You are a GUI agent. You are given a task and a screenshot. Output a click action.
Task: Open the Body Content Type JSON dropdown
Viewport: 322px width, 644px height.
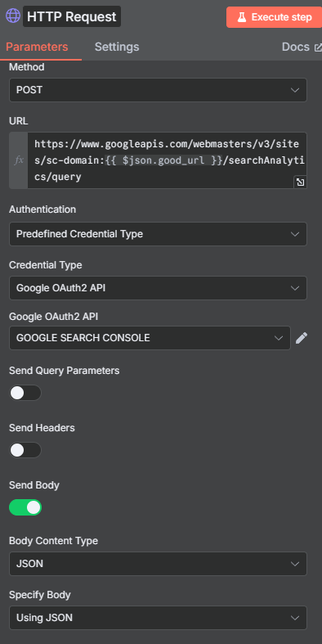(158, 564)
